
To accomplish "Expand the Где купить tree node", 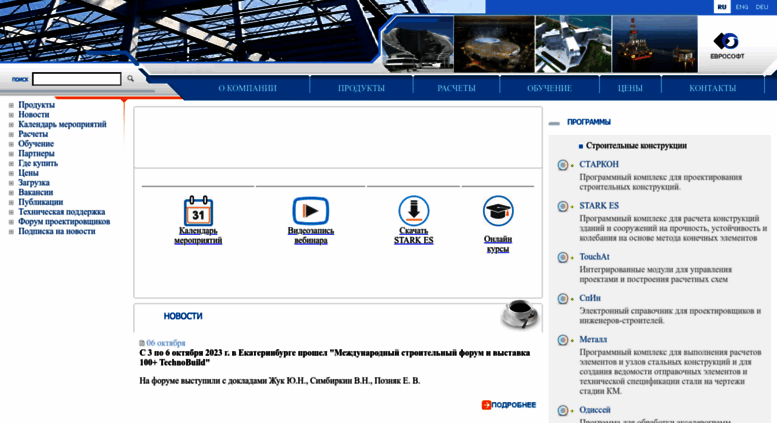I will coord(11,163).
